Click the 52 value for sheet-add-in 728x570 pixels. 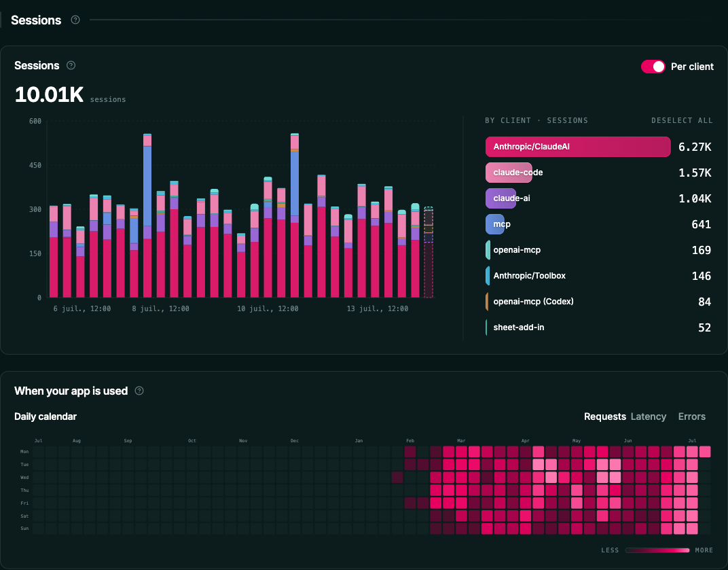coord(704,328)
